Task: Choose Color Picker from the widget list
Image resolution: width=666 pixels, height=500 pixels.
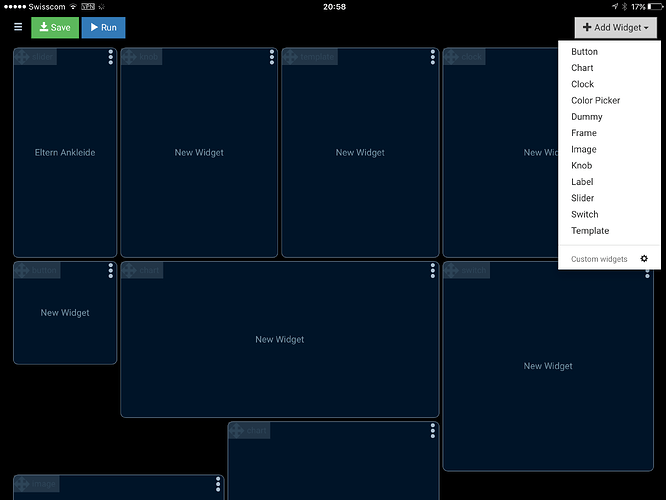Action: click(595, 100)
